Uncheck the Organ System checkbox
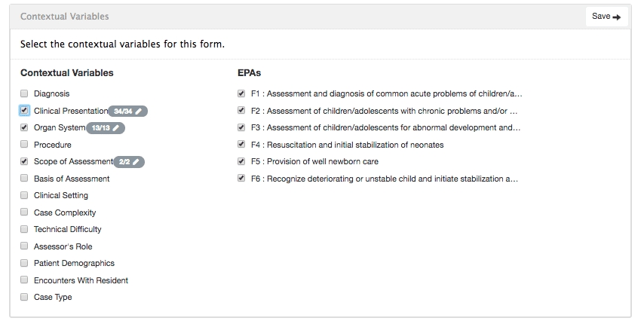644x321 pixels. (x=25, y=127)
